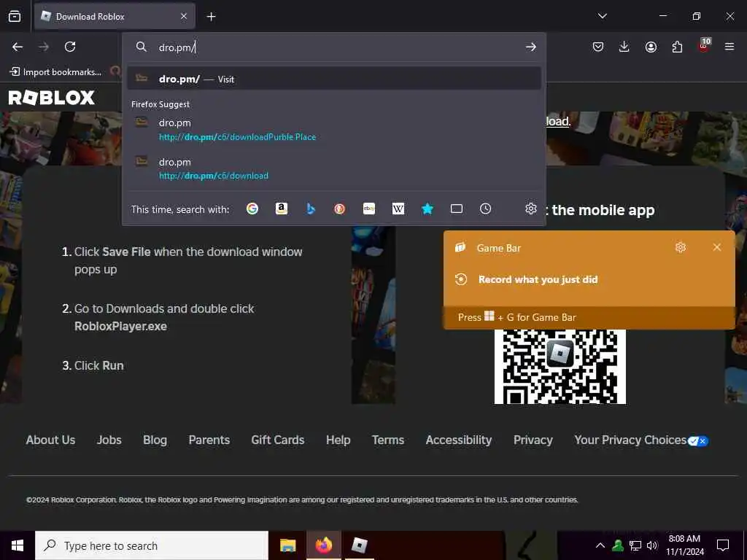Viewport: 747px width, 560px height.
Task: Open the Terms footer link
Action: tap(388, 440)
